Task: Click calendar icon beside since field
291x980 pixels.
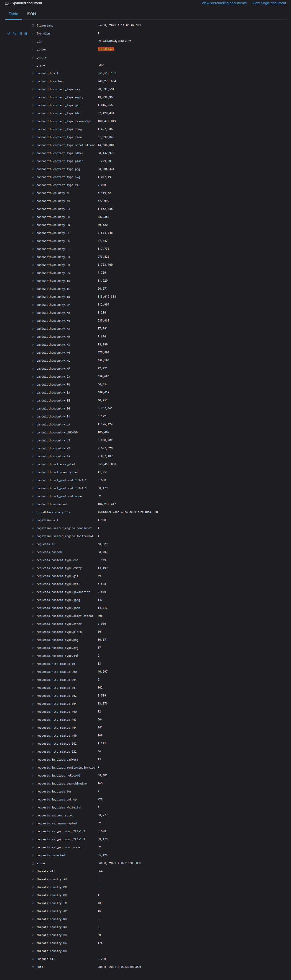Action: pyautogui.click(x=33, y=863)
